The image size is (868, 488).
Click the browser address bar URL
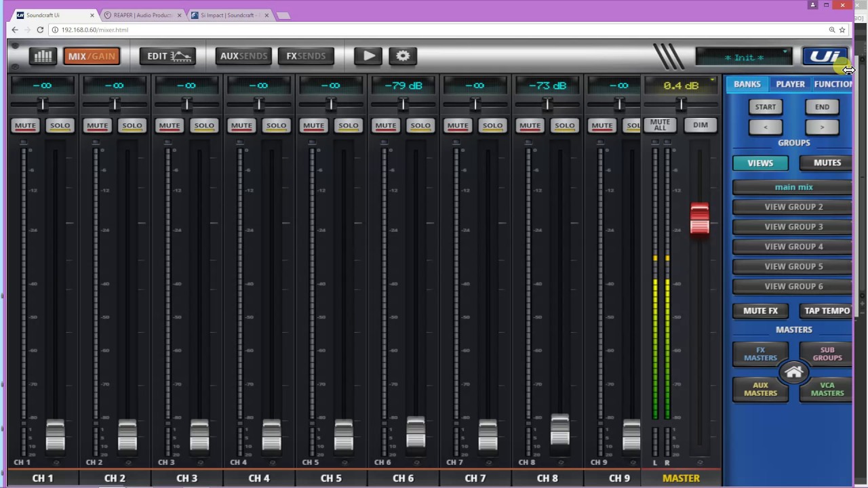(x=94, y=30)
